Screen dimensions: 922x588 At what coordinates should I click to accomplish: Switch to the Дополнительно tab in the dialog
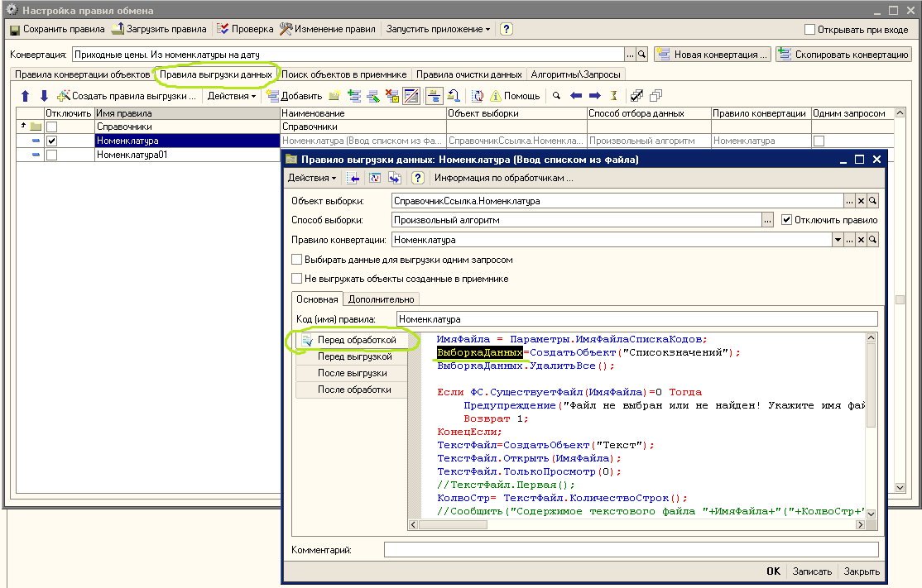[x=381, y=299]
